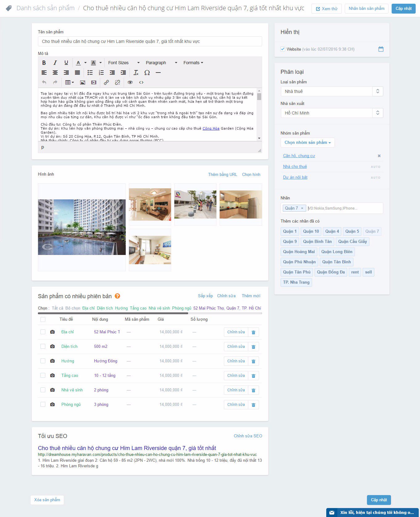Click top Cập nhật button
This screenshot has width=420, height=517.
click(404, 8)
